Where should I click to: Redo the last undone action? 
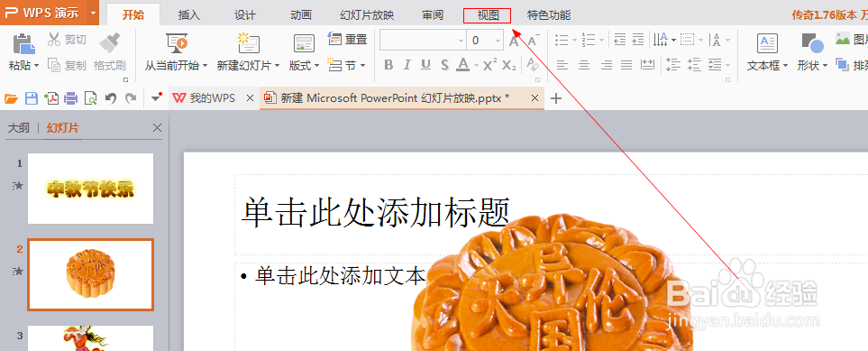point(130,98)
